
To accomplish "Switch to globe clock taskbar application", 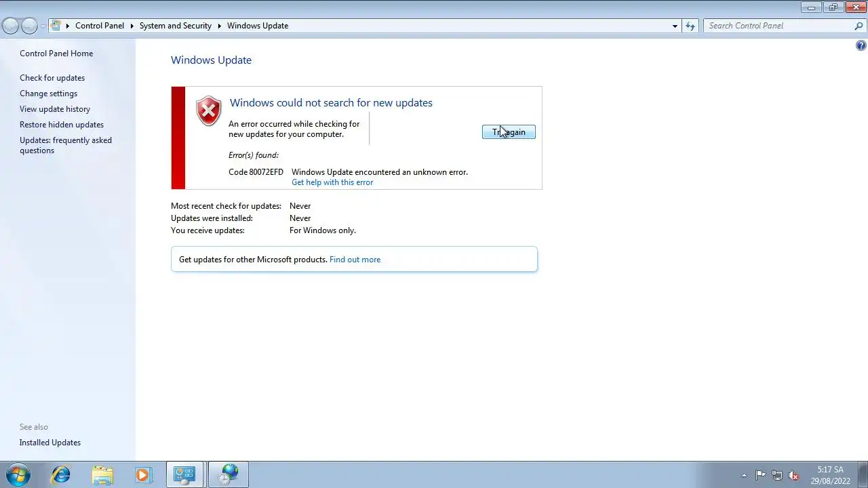I will tap(229, 474).
